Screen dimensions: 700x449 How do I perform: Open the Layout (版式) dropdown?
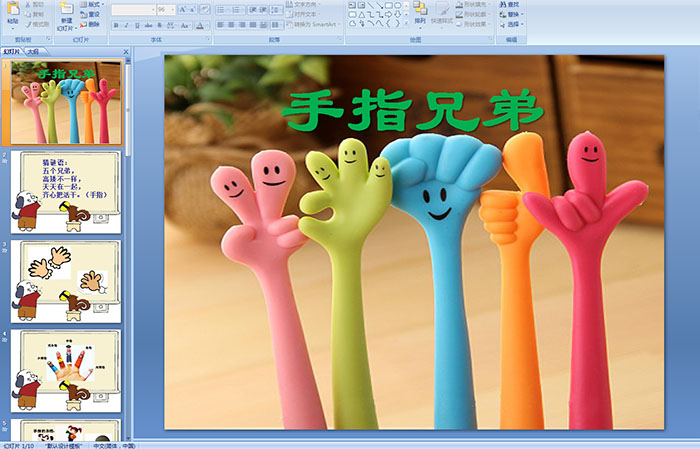[92, 4]
